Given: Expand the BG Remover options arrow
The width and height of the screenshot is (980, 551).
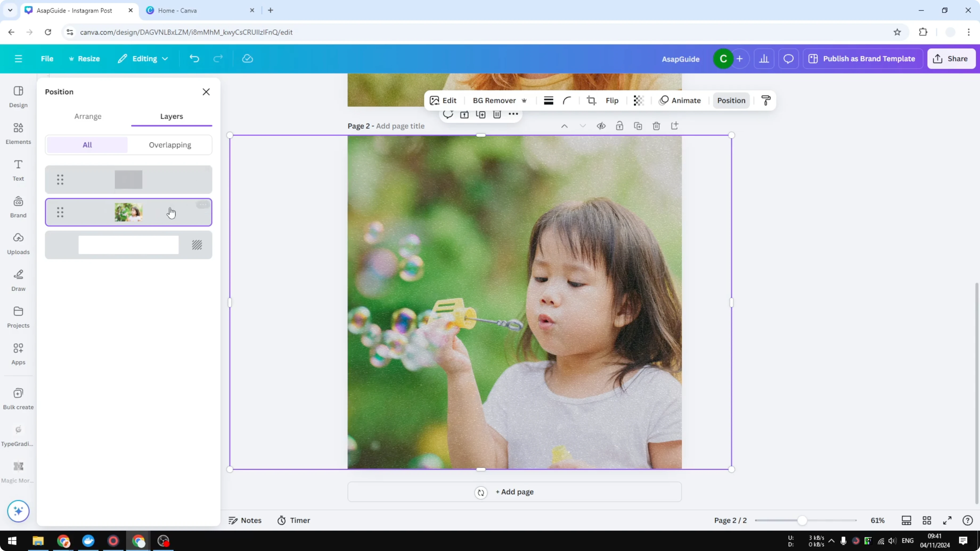Looking at the screenshot, I should 525,100.
